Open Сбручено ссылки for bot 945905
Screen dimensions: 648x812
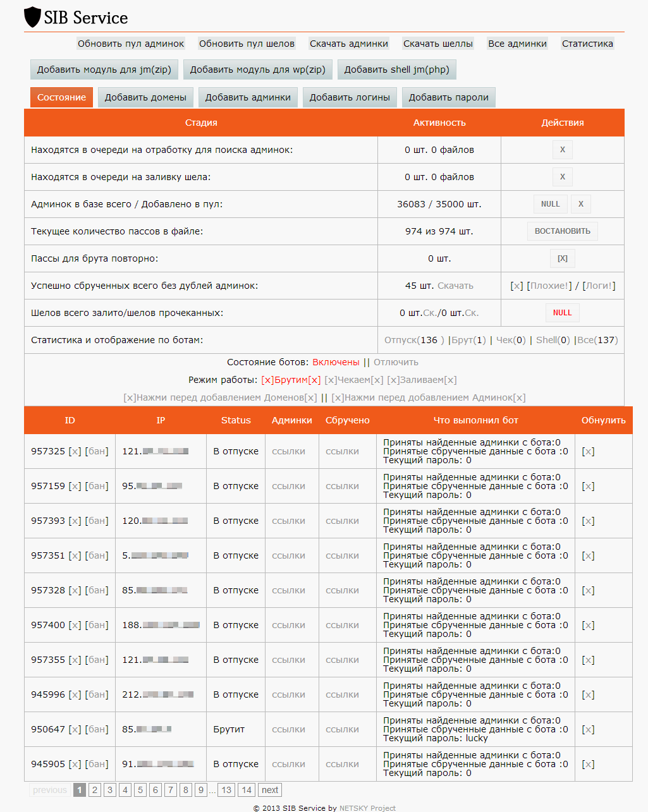tap(342, 764)
